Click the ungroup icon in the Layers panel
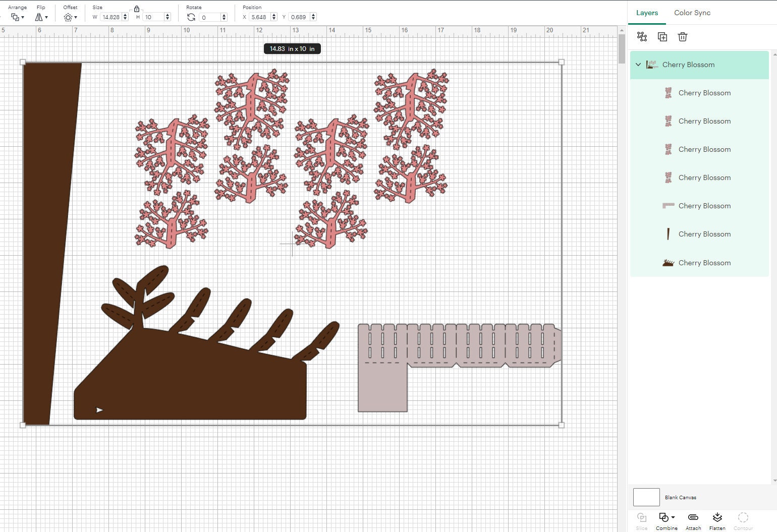The width and height of the screenshot is (777, 532). click(x=642, y=36)
